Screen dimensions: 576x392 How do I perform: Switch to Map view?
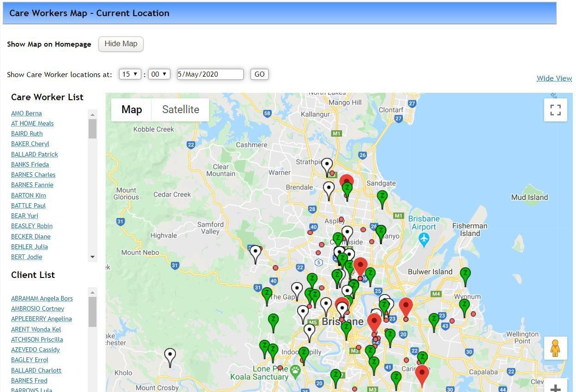(x=132, y=109)
